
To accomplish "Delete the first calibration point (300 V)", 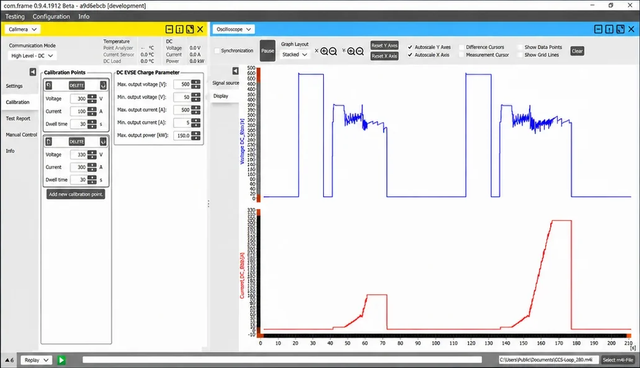I will pos(76,85).
